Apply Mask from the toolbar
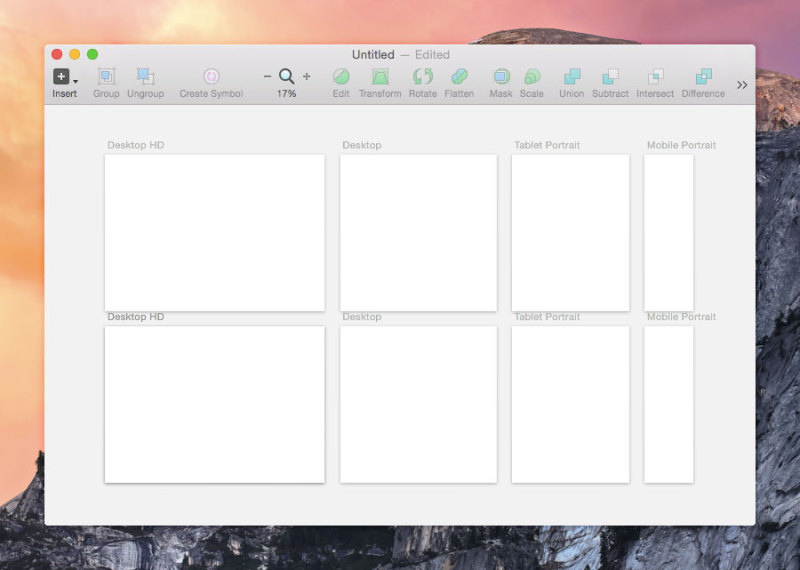 coord(501,77)
